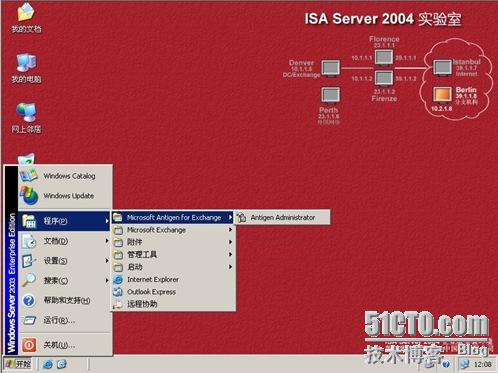Click the 管理工具 folder icon
Screen dimensions: 498x373
tap(118, 255)
